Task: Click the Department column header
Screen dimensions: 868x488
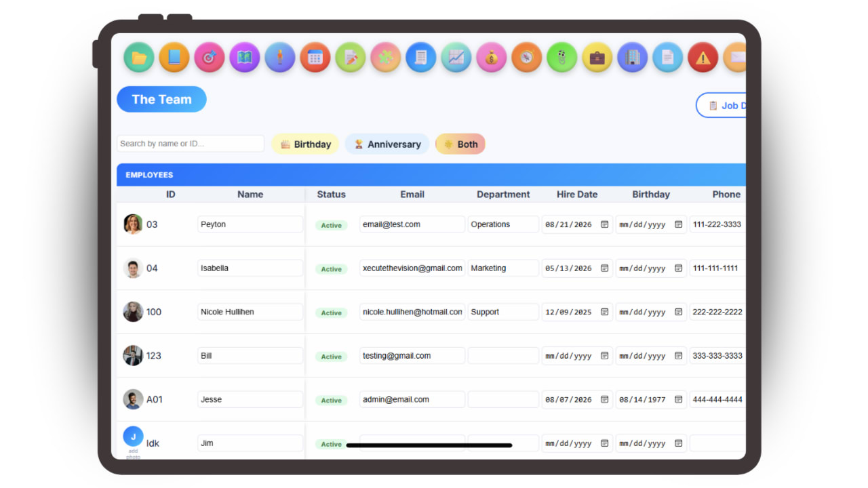Action: 503,195
